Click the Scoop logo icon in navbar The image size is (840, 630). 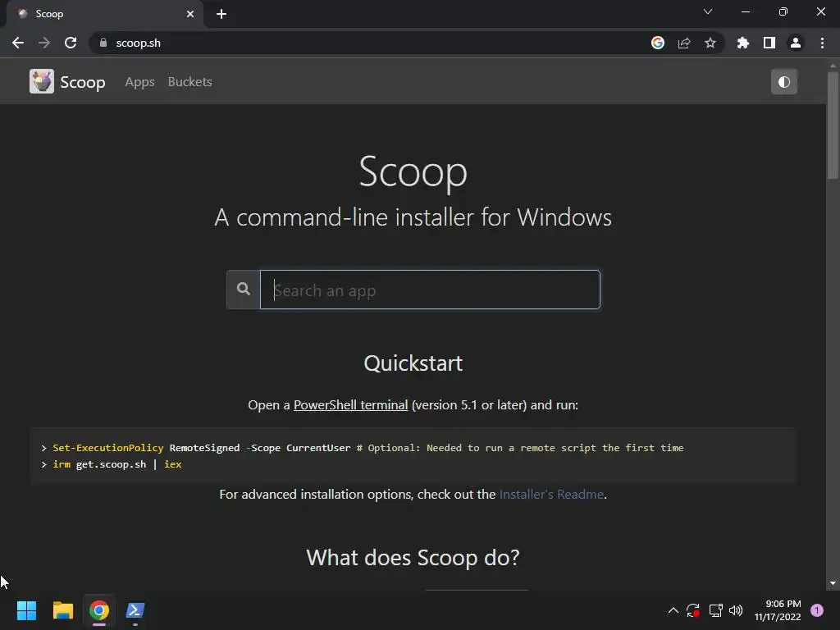pos(41,81)
